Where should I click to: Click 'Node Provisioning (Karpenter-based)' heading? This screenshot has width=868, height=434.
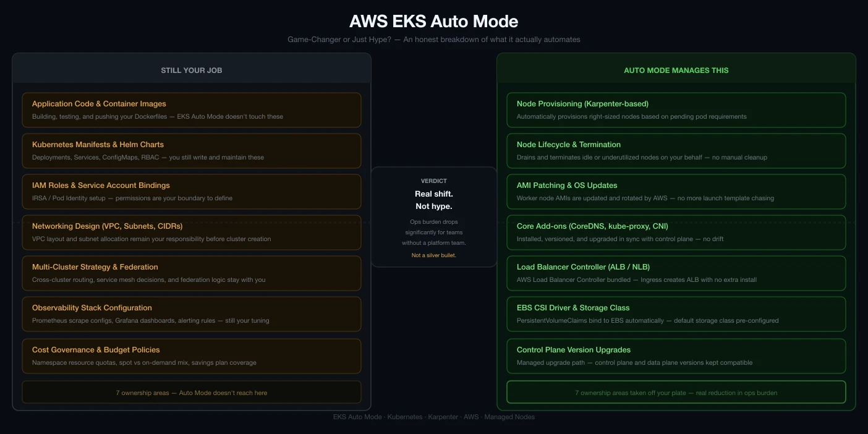click(582, 104)
